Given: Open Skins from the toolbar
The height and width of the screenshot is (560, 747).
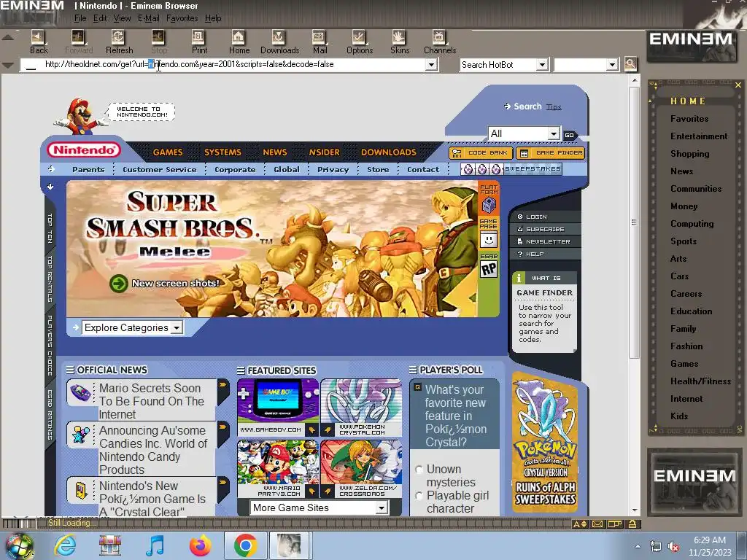Looking at the screenshot, I should pyautogui.click(x=399, y=42).
